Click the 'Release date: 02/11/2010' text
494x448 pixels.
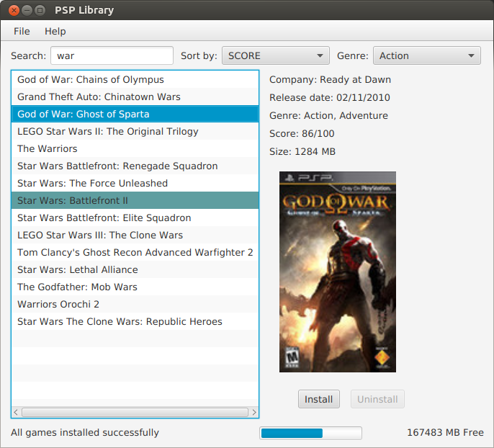click(330, 98)
